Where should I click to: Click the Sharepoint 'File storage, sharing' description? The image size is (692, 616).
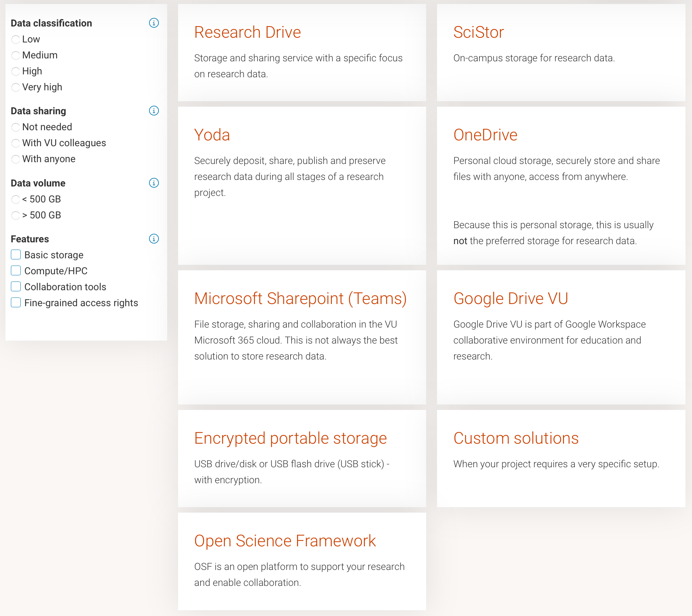pos(296,340)
